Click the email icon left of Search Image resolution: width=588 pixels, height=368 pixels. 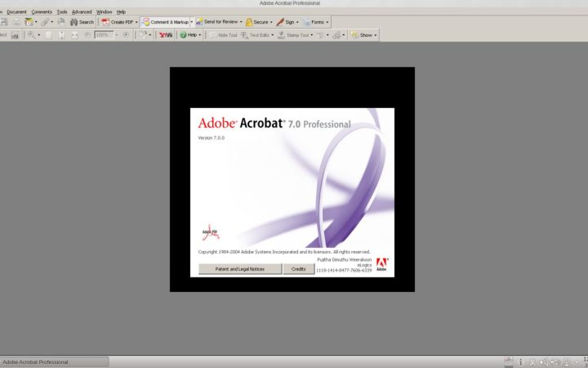pos(61,22)
